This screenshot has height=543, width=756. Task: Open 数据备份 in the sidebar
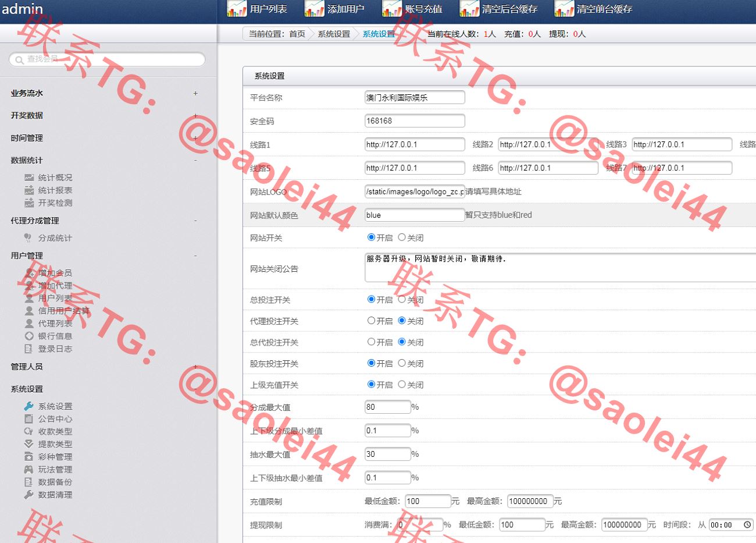pos(55,482)
